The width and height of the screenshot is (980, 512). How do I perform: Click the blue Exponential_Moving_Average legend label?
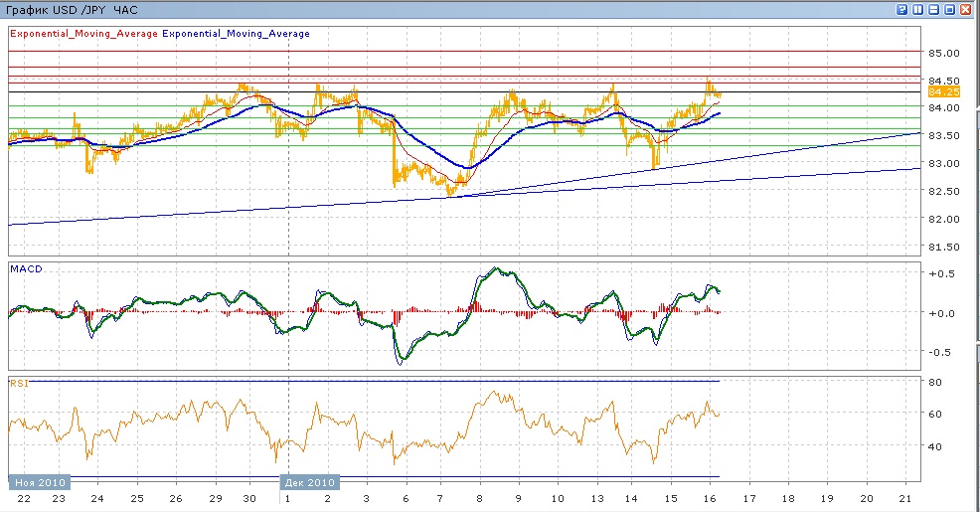[x=236, y=34]
